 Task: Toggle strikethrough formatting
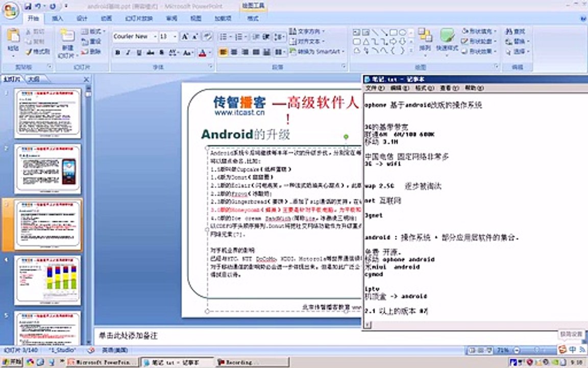tap(151, 53)
